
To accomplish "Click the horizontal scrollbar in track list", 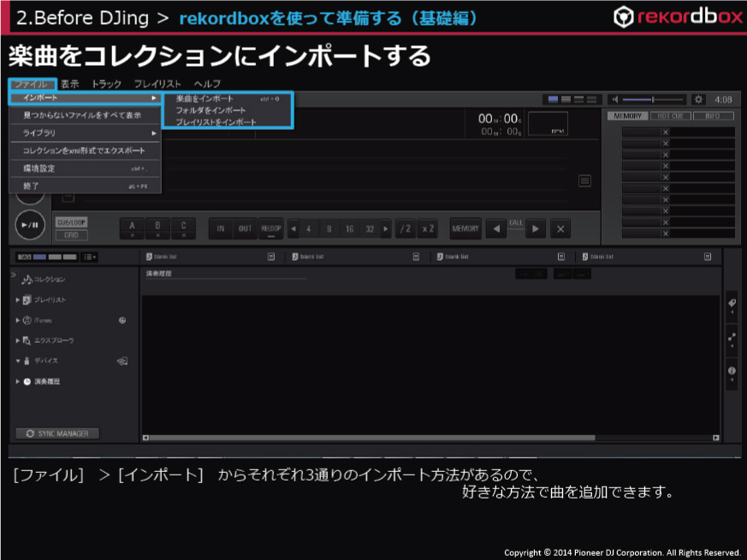I will (372, 438).
